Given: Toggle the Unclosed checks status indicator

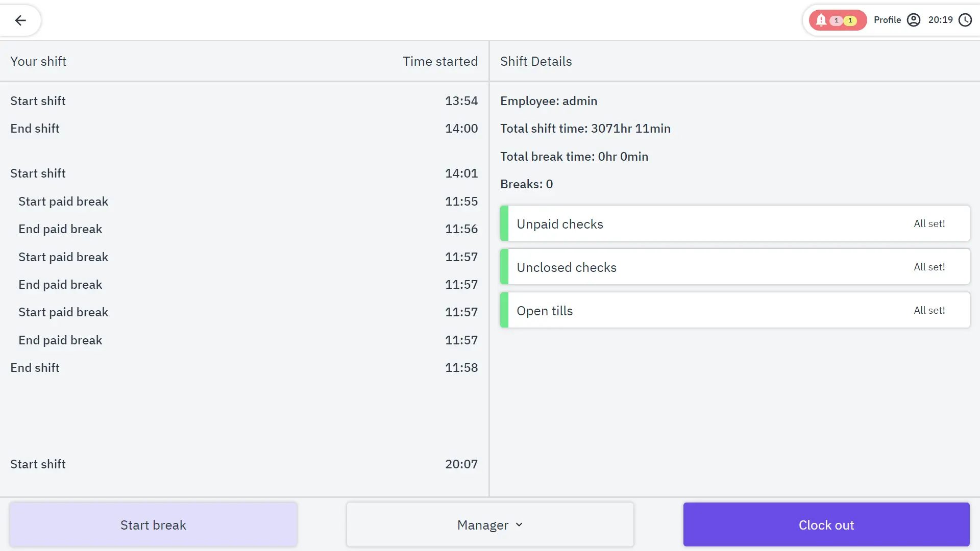Looking at the screenshot, I should tap(504, 267).
